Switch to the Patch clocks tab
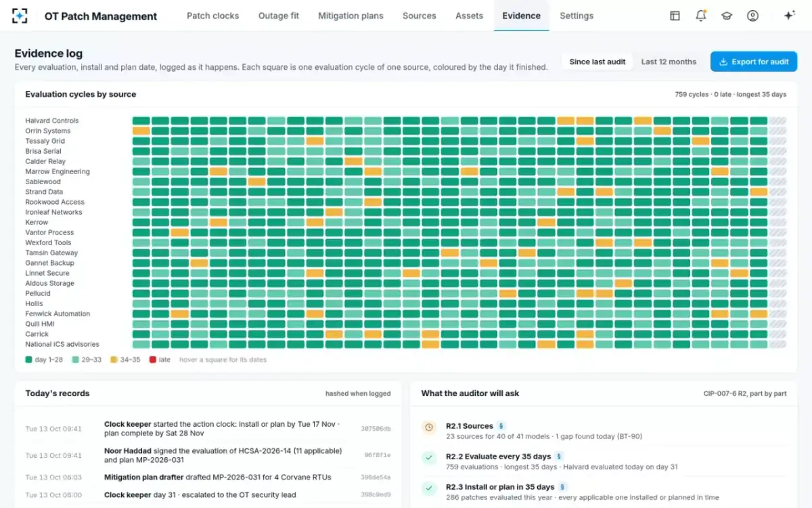Viewport: 812px width, 508px height. tap(212, 16)
